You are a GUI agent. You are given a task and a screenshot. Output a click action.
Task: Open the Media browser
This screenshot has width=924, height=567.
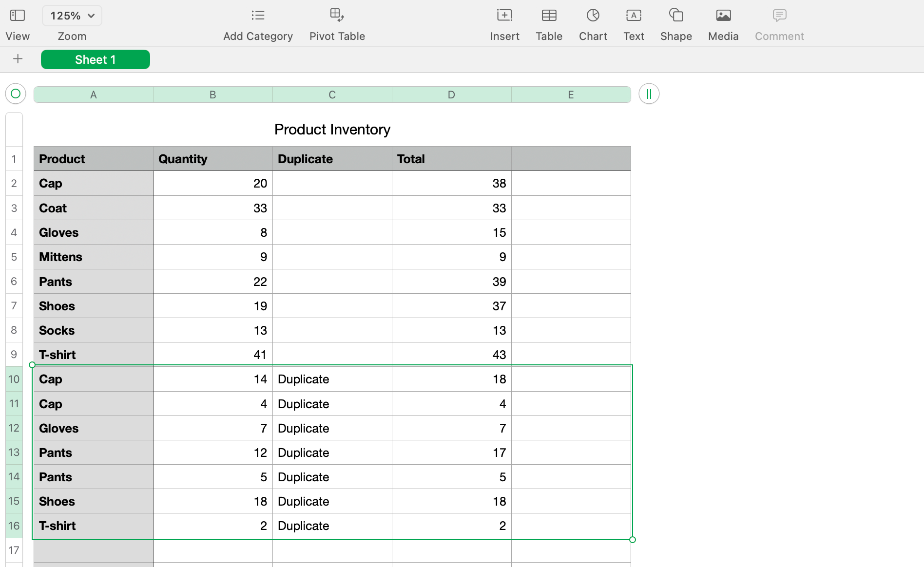[723, 15]
